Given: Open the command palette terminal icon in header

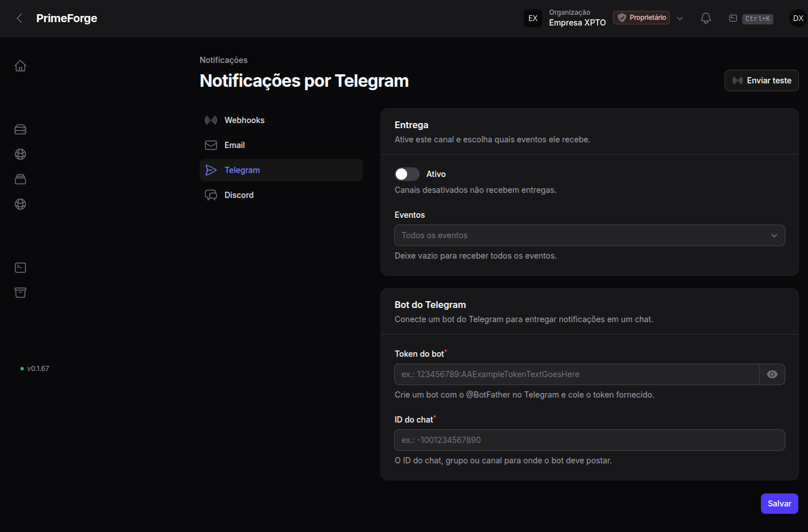Looking at the screenshot, I should (733, 18).
